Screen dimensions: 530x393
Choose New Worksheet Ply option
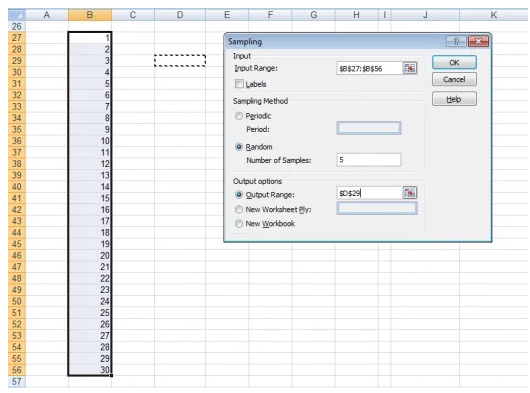[239, 210]
